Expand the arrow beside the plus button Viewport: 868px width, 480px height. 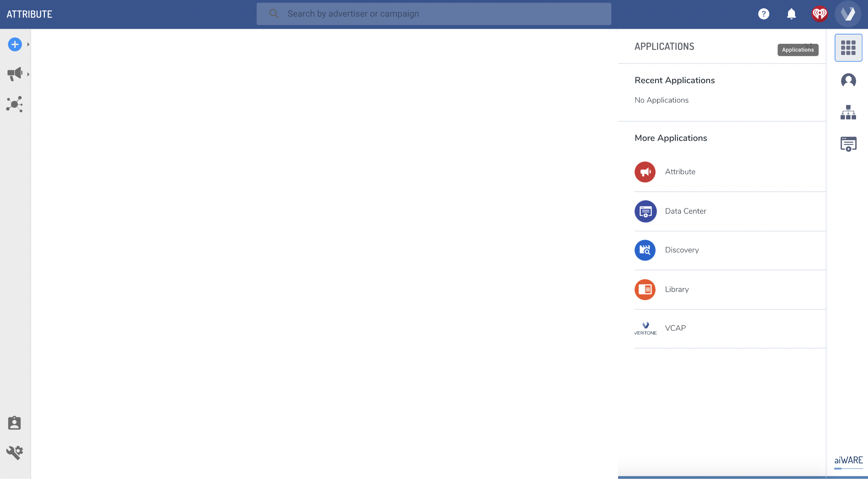(28, 45)
